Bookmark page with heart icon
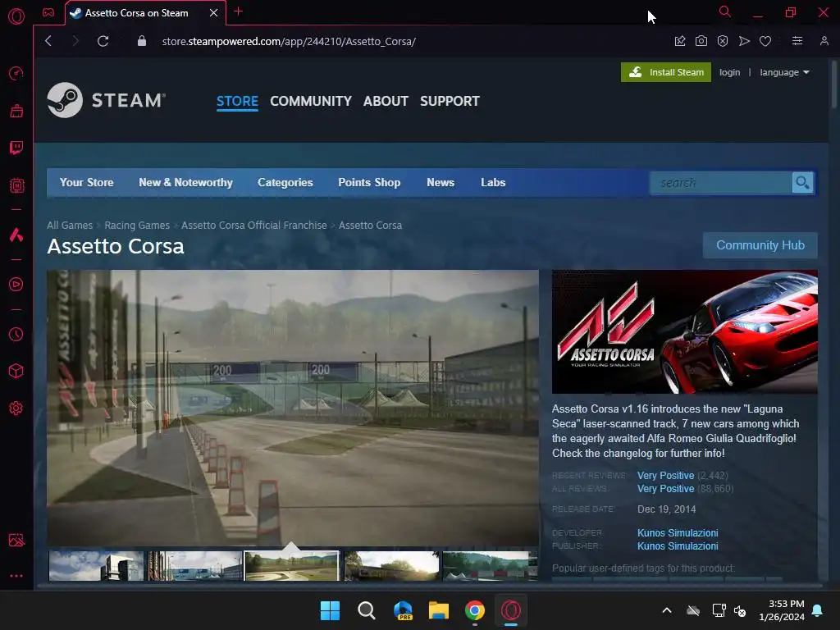The height and width of the screenshot is (630, 840). point(765,41)
